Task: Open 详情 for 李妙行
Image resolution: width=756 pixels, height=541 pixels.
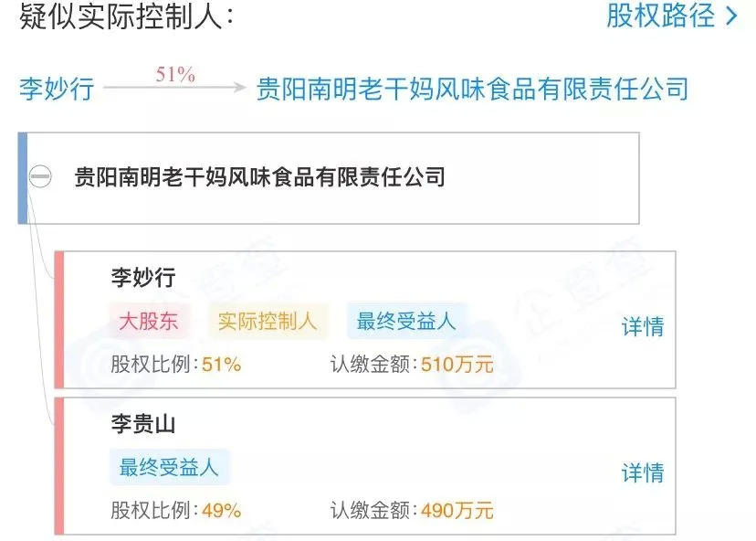Action: click(643, 326)
